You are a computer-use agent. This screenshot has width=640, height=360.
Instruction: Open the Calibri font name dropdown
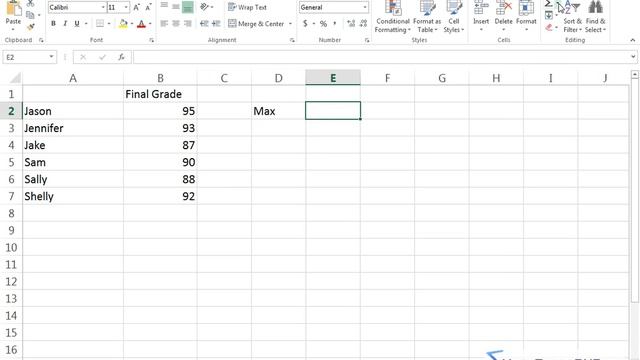[102, 7]
